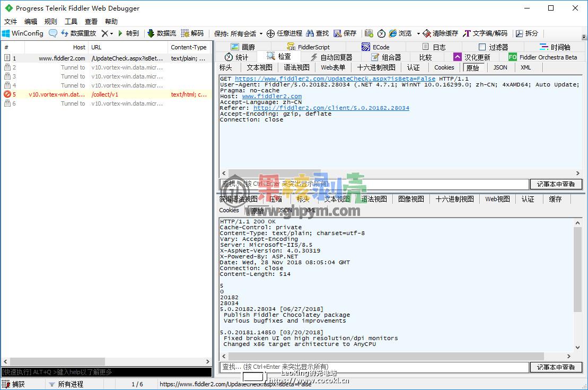Switch to Fiddler Orchestra Beta tab
The image size is (588, 390).
(542, 57)
